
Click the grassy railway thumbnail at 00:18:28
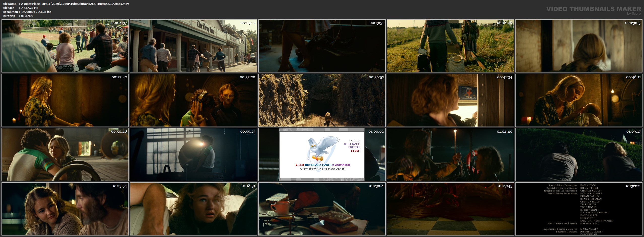(450, 46)
